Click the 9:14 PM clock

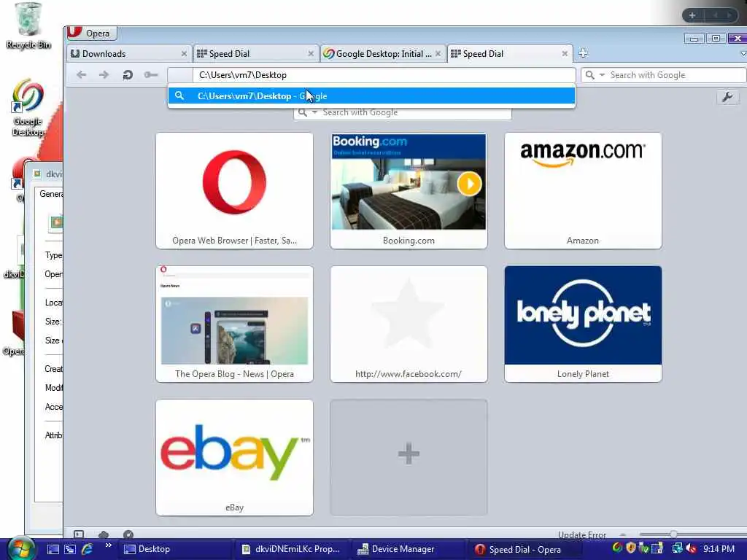[x=719, y=549]
